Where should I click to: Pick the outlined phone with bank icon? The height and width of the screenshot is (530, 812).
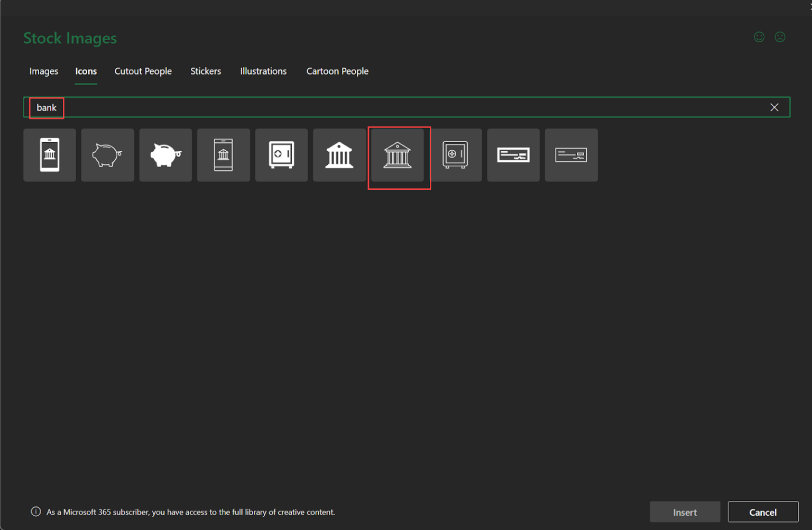pyautogui.click(x=224, y=155)
